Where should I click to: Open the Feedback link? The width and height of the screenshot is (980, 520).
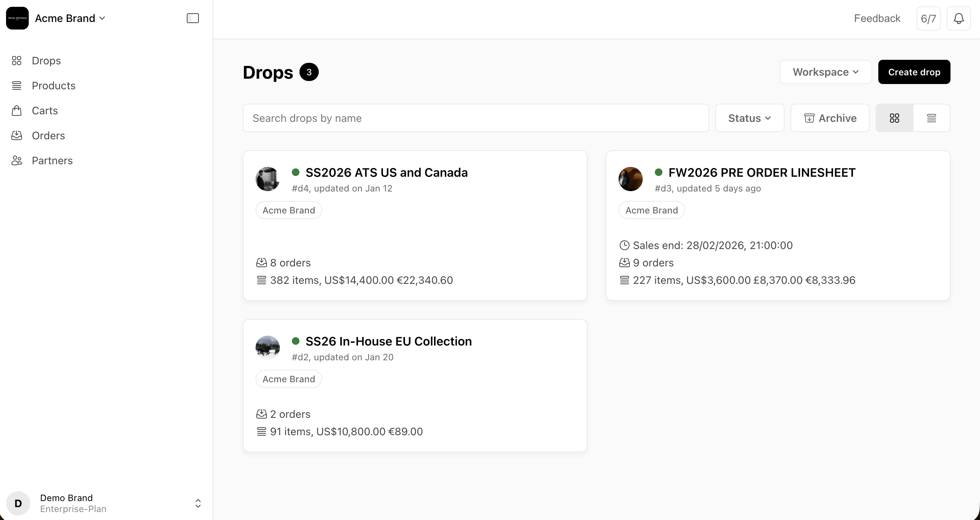point(877,18)
